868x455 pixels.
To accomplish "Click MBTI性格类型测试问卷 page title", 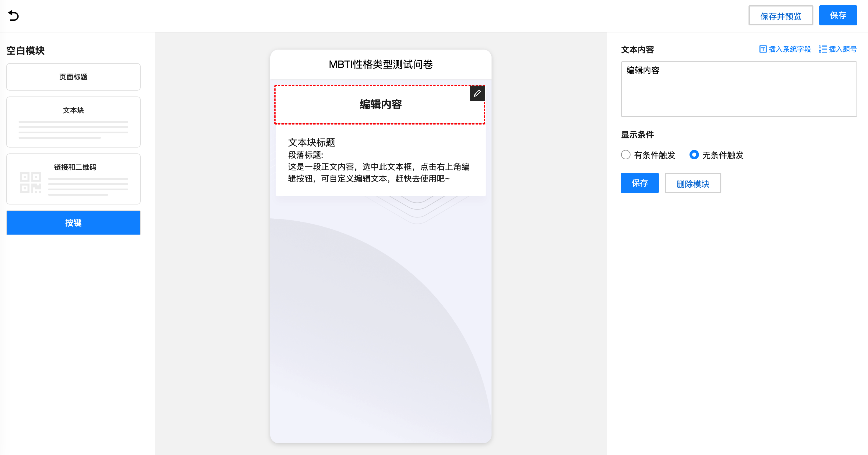I will pos(380,64).
